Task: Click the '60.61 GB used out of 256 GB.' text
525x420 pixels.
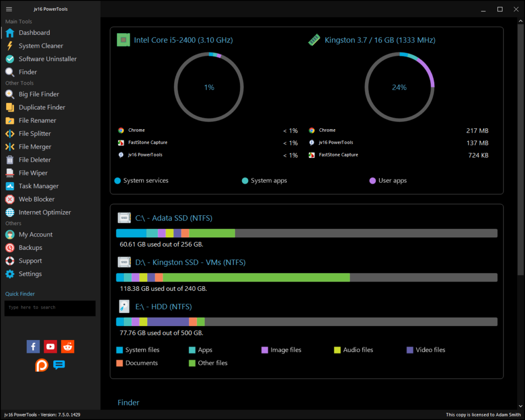Action: tap(161, 245)
